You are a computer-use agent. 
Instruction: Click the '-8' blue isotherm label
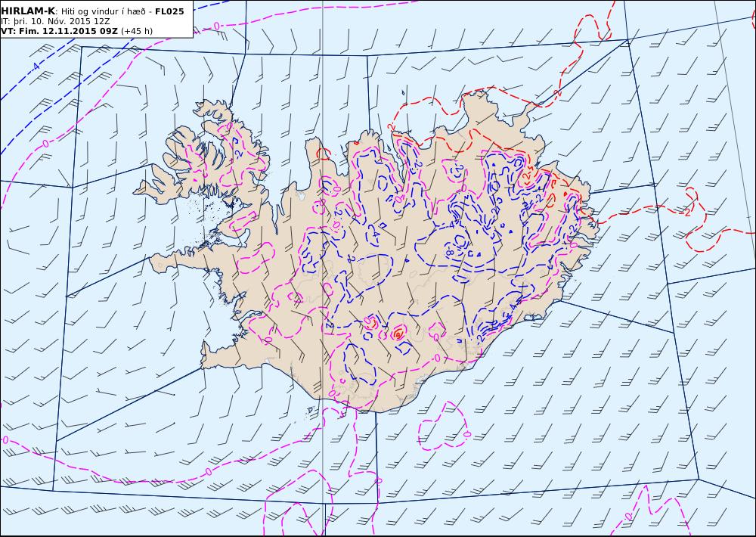point(448,253)
